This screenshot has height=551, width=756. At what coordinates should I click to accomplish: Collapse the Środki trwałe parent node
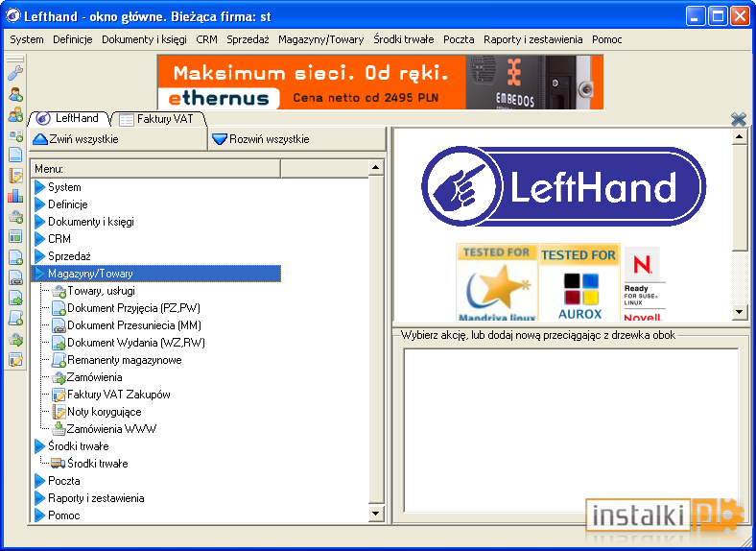click(40, 446)
